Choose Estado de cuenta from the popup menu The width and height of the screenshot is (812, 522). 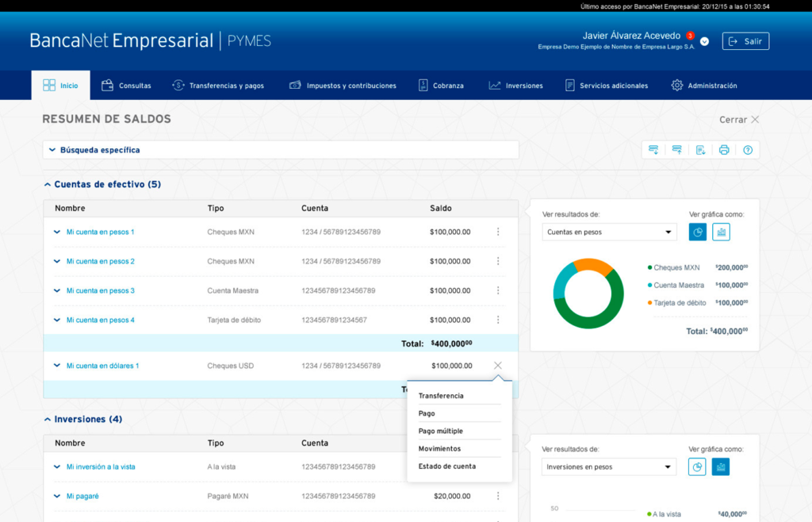[x=447, y=466]
